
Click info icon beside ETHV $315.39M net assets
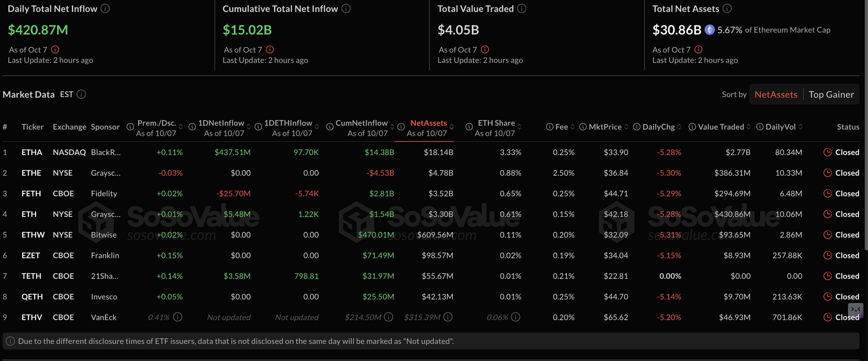(x=448, y=317)
